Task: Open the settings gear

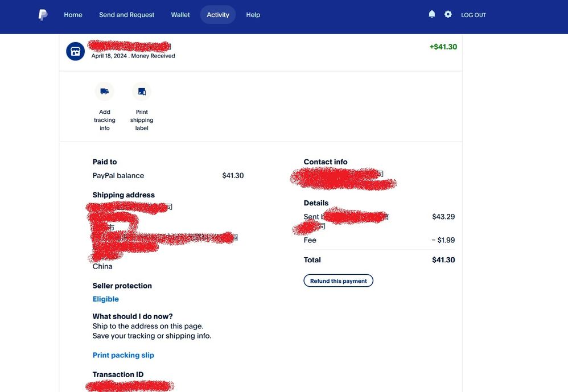Action: click(448, 14)
